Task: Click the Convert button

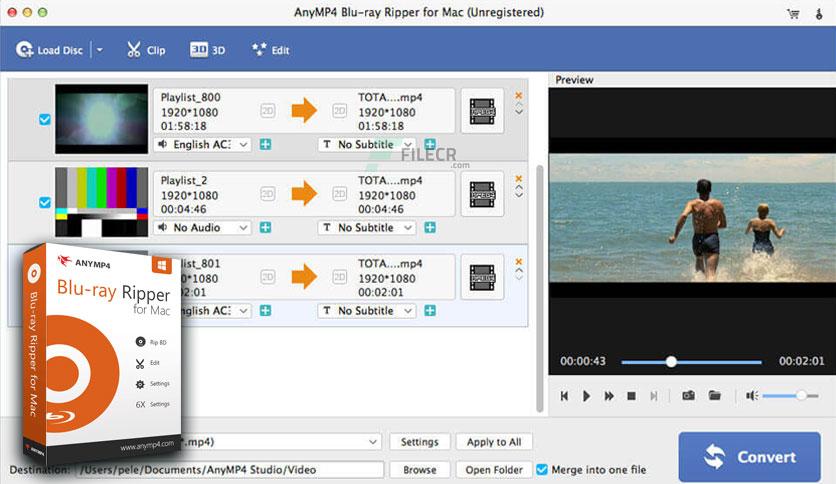Action: point(749,457)
